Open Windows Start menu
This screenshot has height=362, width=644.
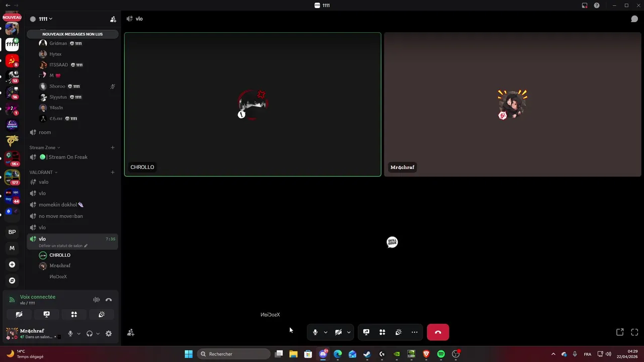(189, 354)
